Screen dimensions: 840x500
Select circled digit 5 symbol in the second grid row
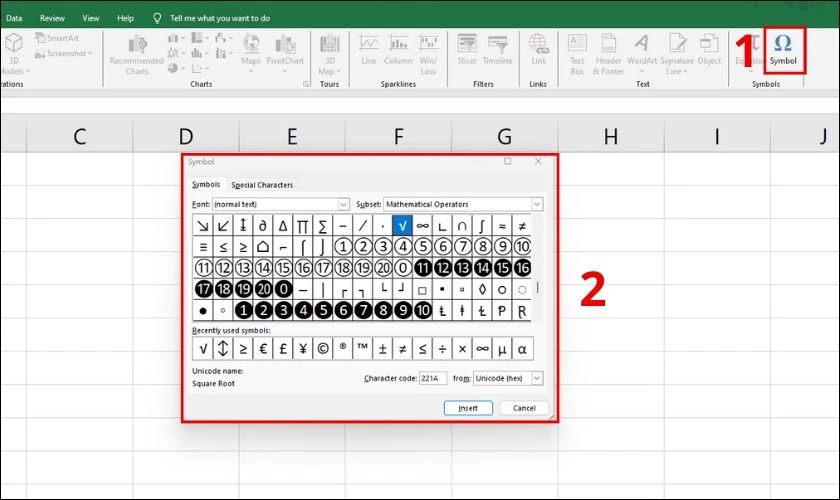coord(423,247)
